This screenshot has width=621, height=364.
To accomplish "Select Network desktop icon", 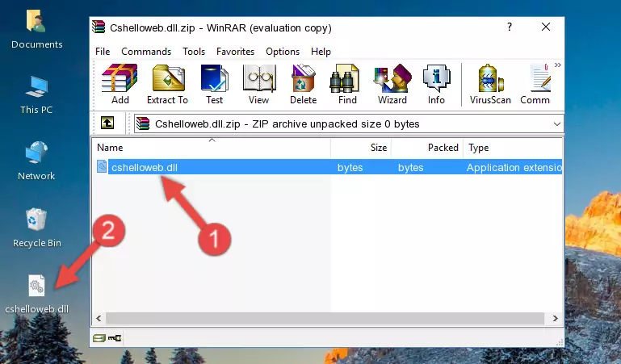I will click(x=36, y=161).
